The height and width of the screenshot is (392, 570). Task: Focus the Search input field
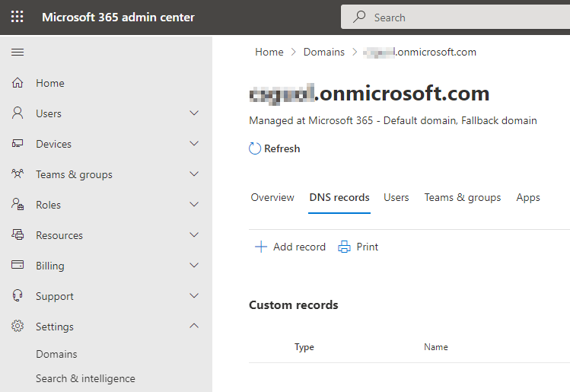coord(455,17)
